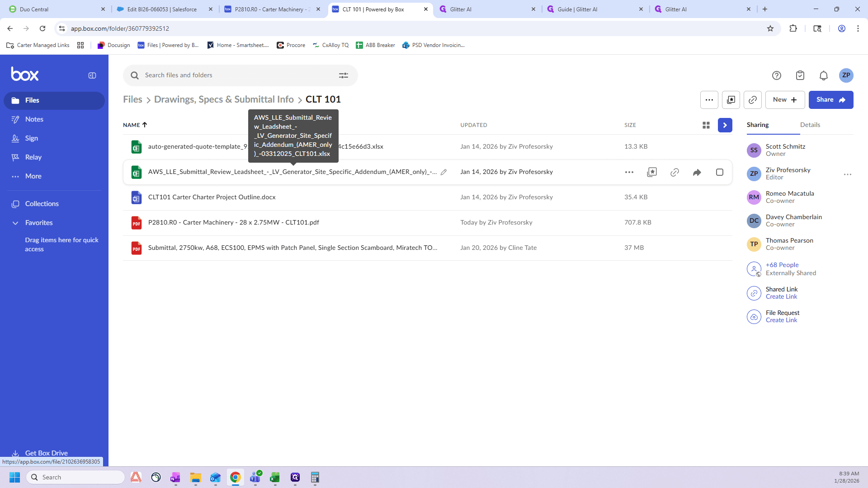Open the Submittal, 2750kw PDF file

click(x=292, y=248)
